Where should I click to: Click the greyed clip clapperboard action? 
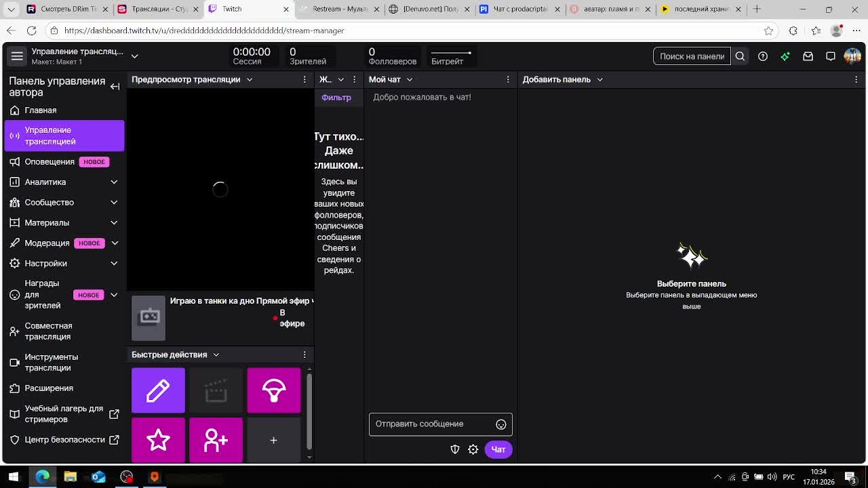216,390
